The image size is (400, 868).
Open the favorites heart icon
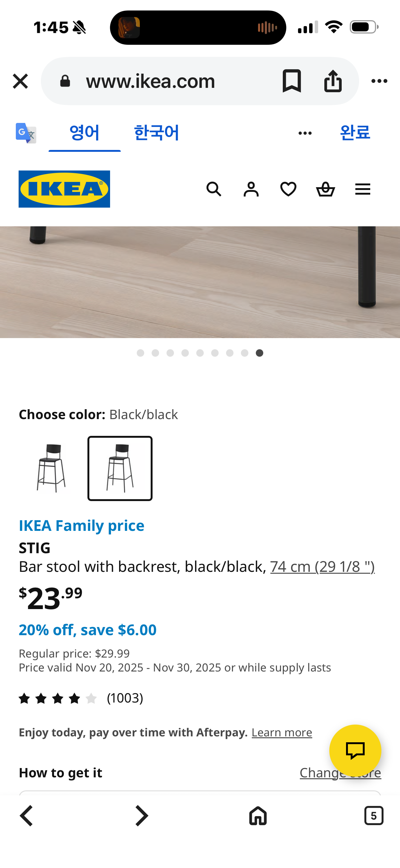point(288,189)
